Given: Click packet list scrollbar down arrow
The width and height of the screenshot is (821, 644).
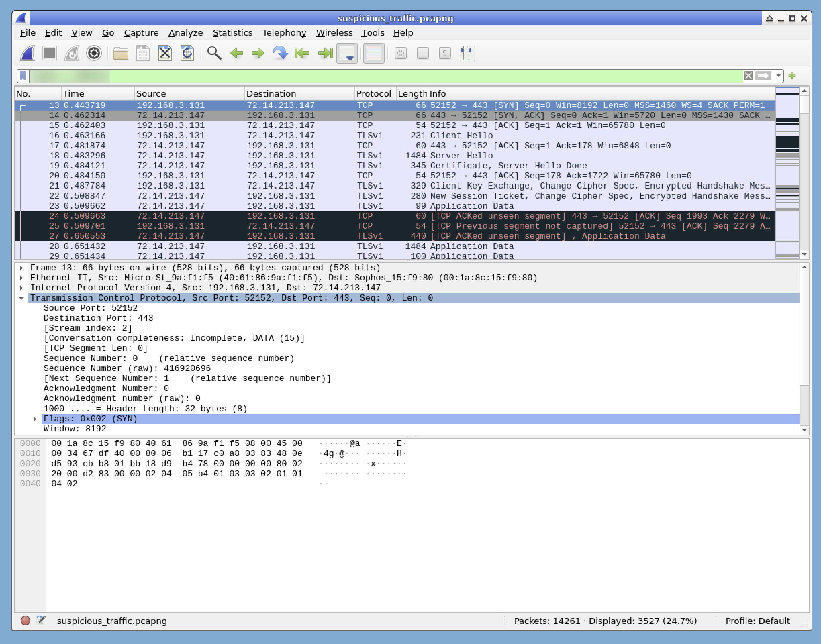Looking at the screenshot, I should click(x=805, y=255).
